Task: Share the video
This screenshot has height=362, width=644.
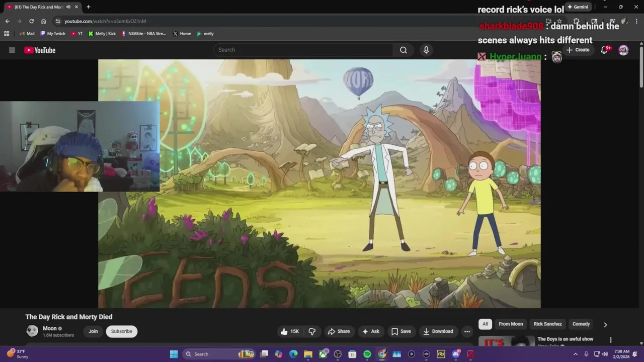Action: (339, 331)
